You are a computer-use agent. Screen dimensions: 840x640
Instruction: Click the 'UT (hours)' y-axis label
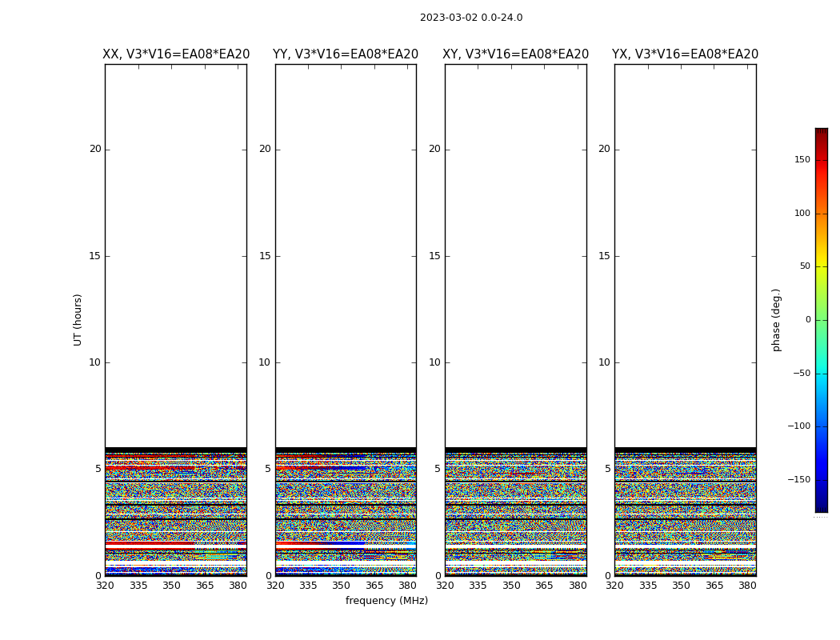coord(78,320)
